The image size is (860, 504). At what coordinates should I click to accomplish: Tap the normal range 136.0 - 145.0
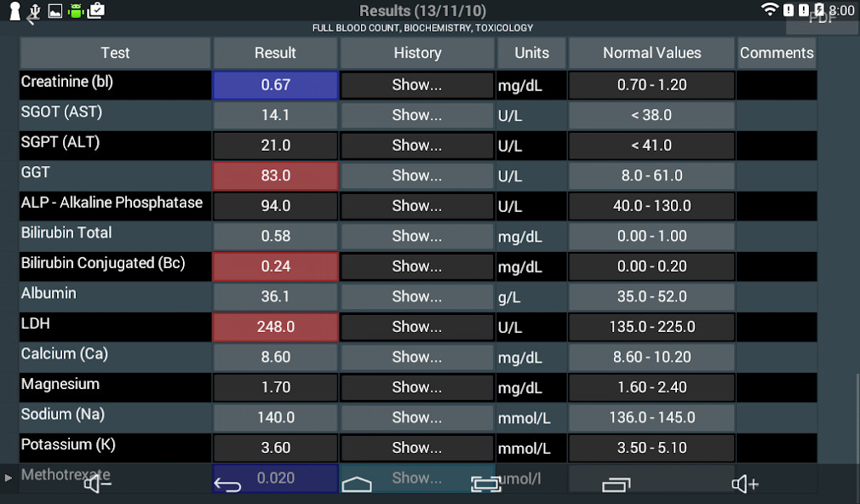(651, 417)
